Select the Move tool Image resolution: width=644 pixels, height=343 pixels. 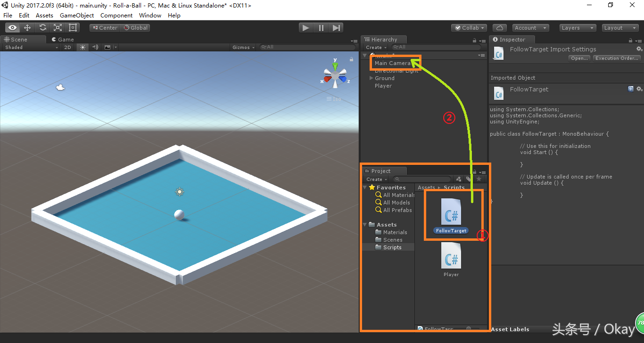[x=27, y=28]
